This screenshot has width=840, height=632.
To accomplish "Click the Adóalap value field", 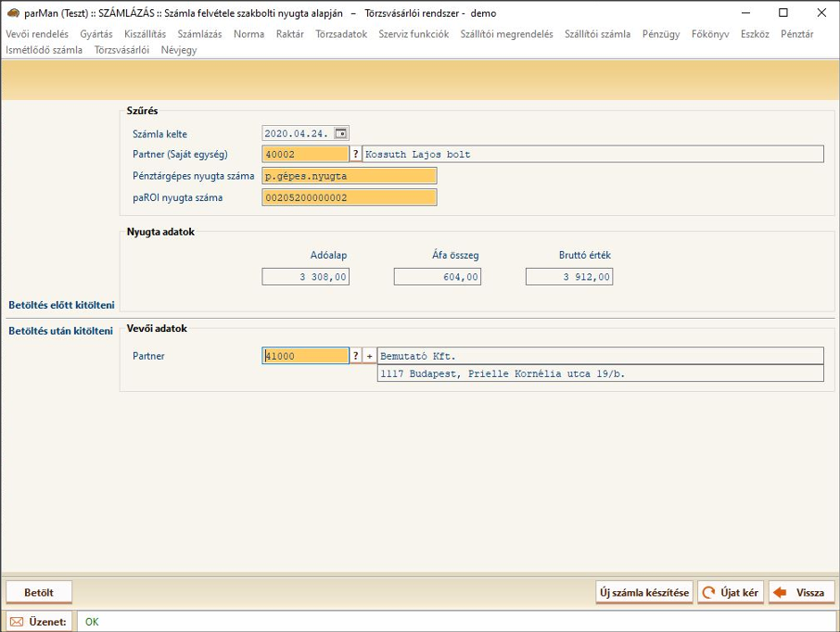I will click(305, 276).
